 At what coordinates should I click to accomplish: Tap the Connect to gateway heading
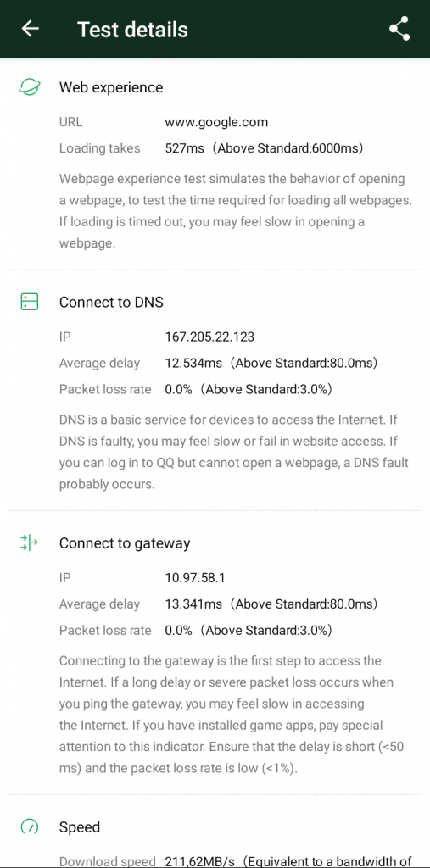(x=125, y=543)
